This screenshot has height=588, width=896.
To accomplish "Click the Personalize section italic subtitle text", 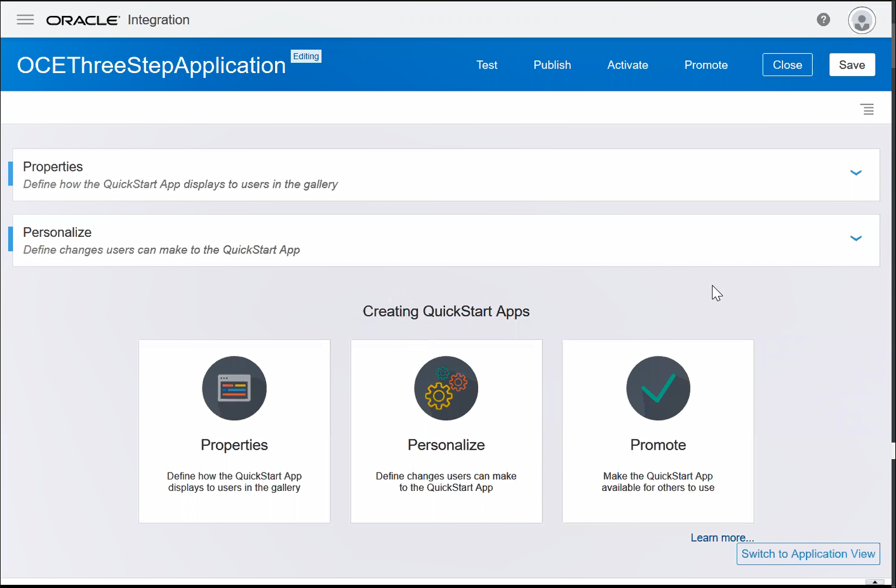I will 161,250.
